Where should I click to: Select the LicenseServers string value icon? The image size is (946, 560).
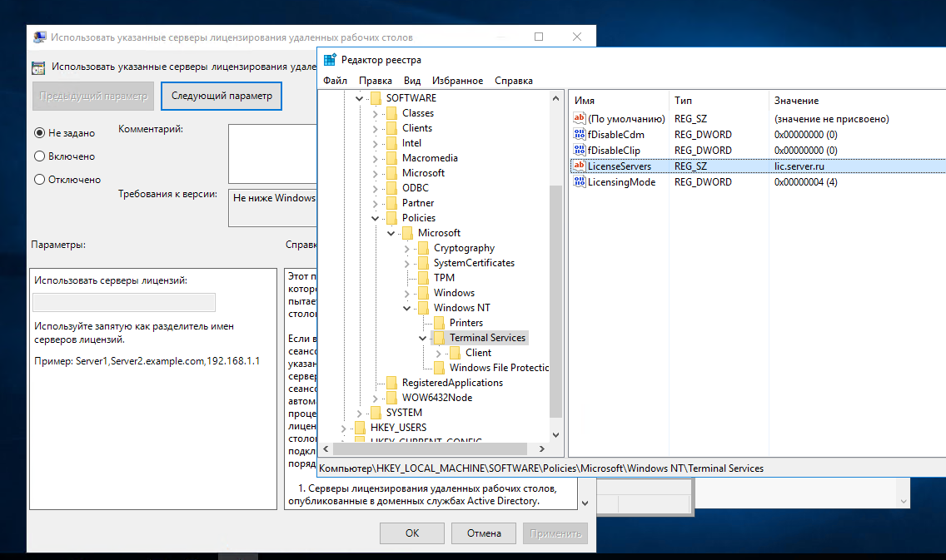[580, 166]
